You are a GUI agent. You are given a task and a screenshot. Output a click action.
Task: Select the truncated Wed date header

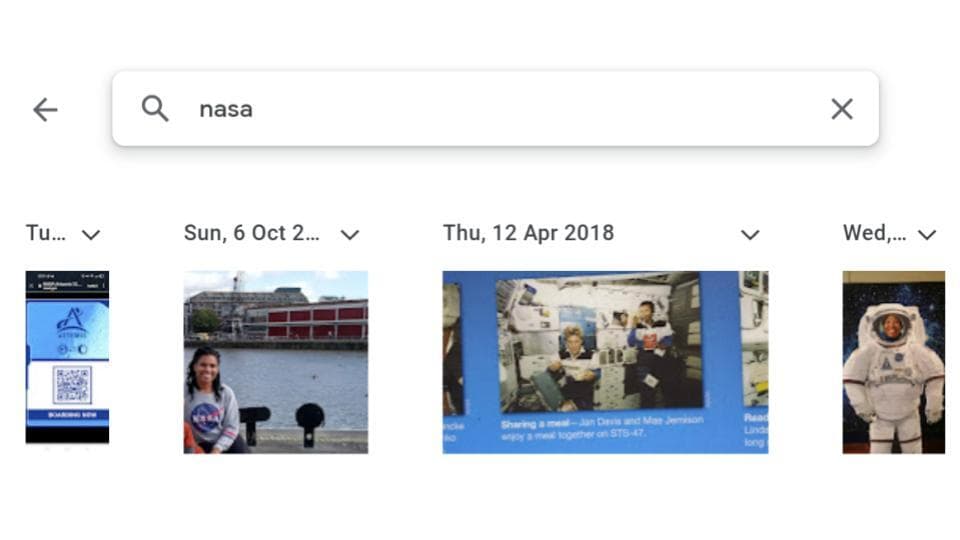[x=874, y=233]
